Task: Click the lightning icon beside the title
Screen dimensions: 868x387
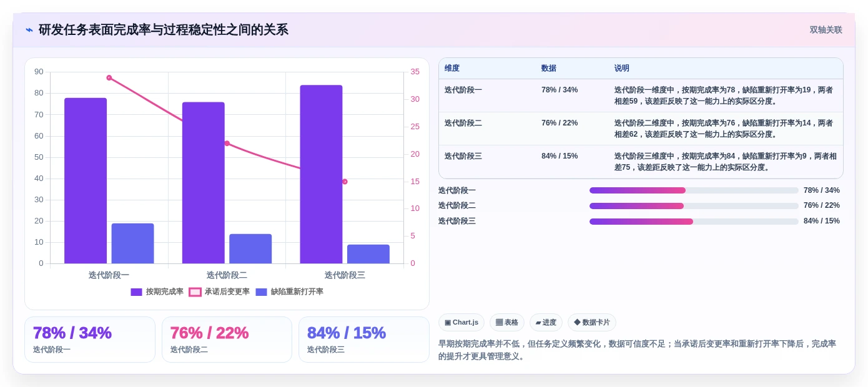Action: tap(29, 29)
